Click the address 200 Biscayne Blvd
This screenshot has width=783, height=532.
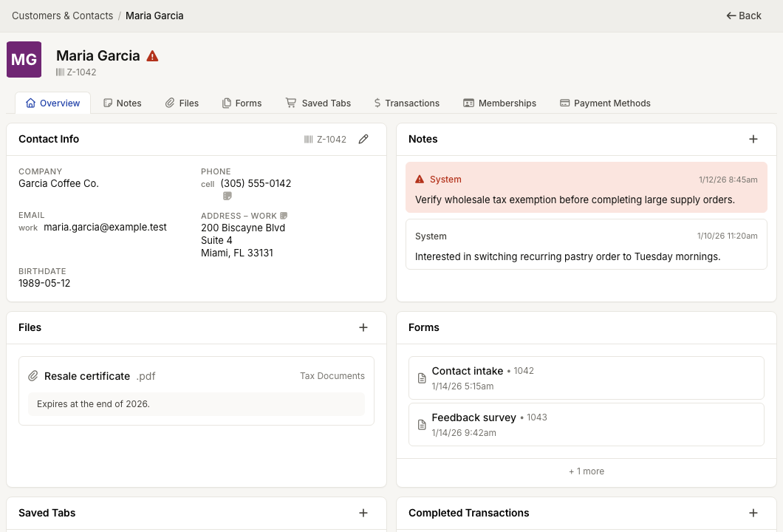(243, 228)
